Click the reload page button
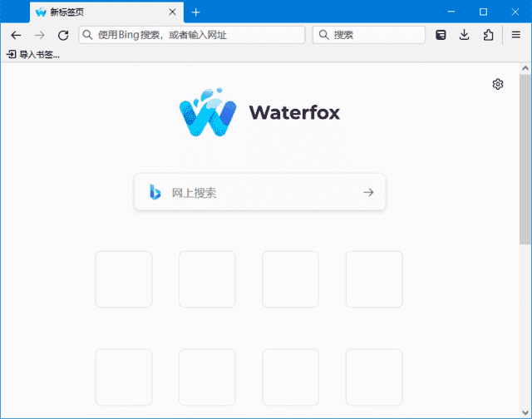 (x=63, y=35)
